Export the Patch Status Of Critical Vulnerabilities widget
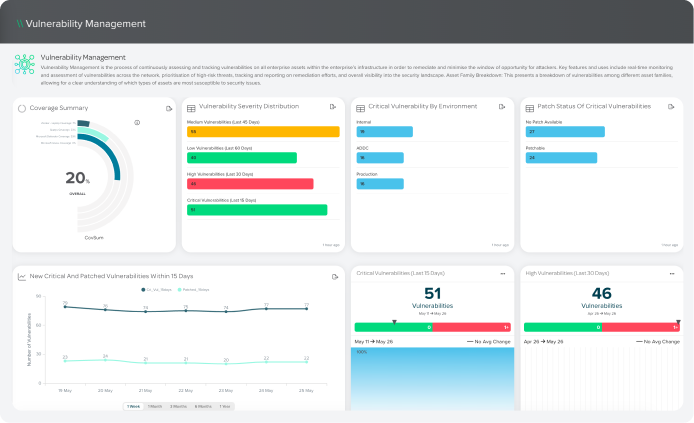This screenshot has height=423, width=694. (x=671, y=107)
